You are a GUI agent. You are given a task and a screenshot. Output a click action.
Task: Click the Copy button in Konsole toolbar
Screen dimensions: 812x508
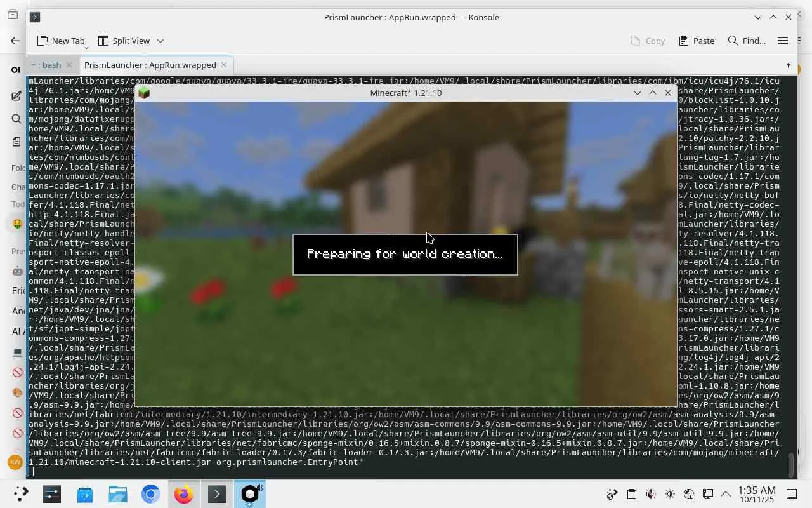[x=648, y=41]
